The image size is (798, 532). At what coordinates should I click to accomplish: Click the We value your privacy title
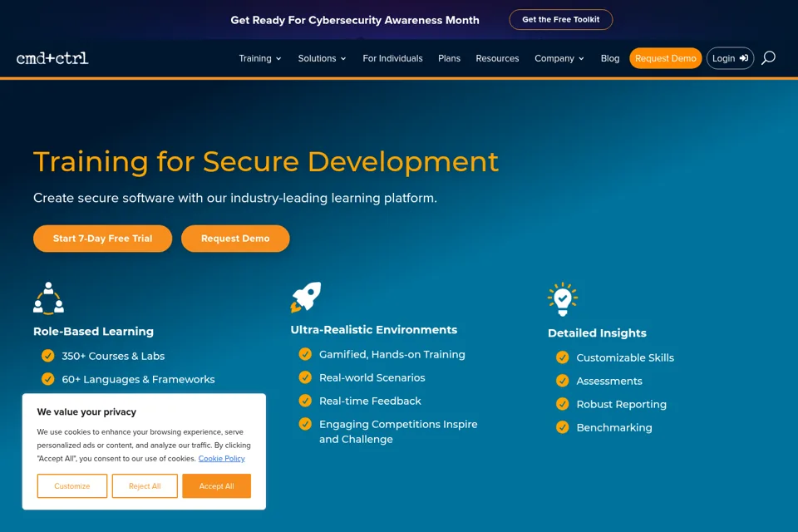click(x=86, y=411)
